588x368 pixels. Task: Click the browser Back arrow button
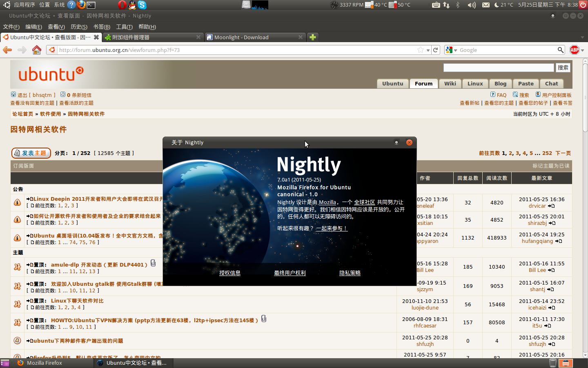(x=7, y=50)
